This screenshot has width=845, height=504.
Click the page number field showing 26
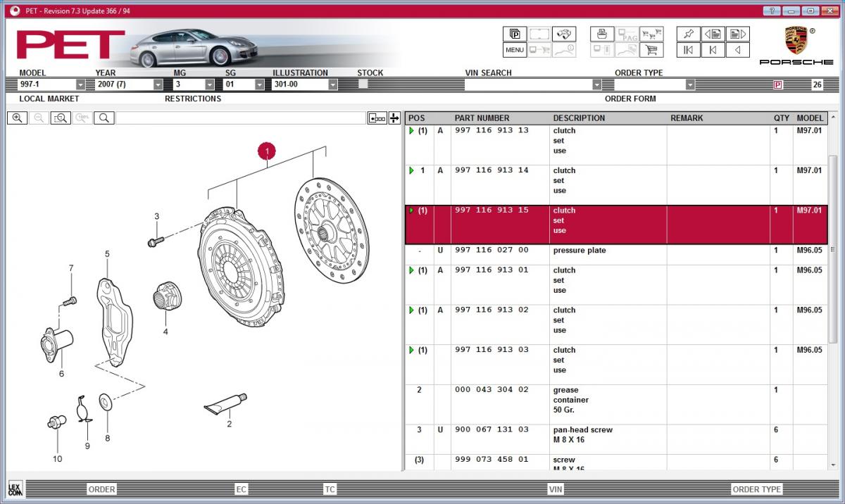[x=817, y=84]
